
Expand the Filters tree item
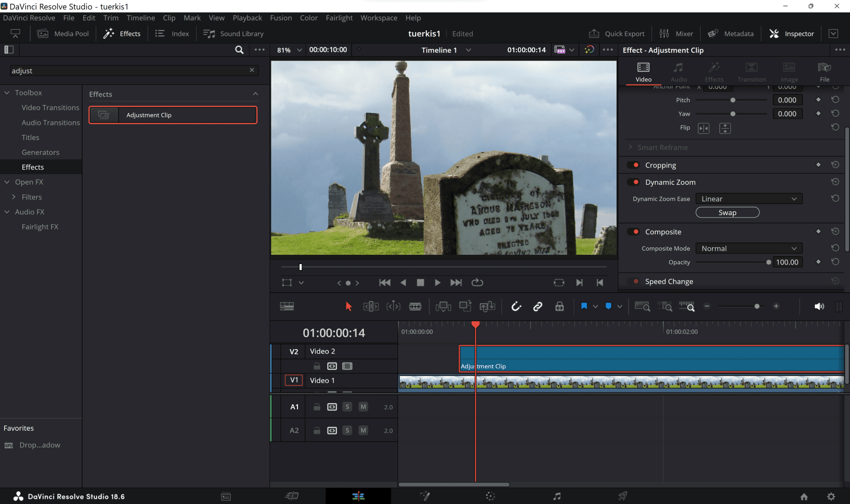14,197
